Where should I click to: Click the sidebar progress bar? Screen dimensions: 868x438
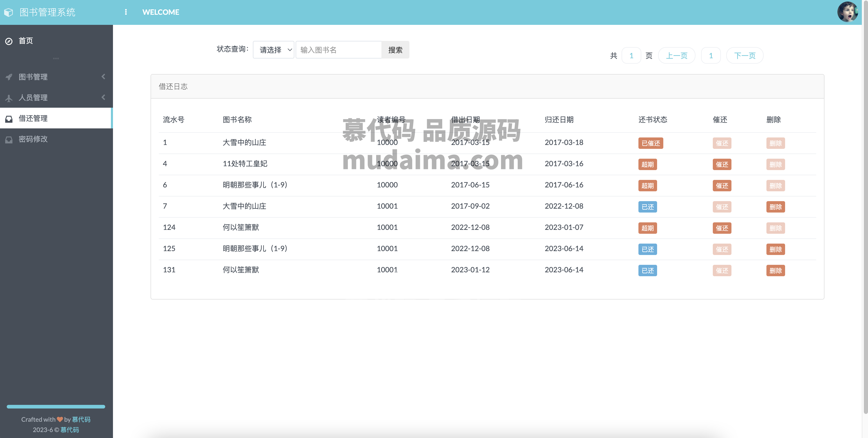pyautogui.click(x=56, y=406)
